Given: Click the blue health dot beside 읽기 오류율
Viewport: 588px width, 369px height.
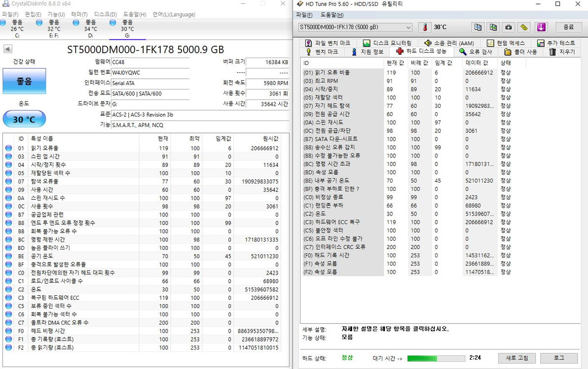Looking at the screenshot, I should [x=7, y=148].
